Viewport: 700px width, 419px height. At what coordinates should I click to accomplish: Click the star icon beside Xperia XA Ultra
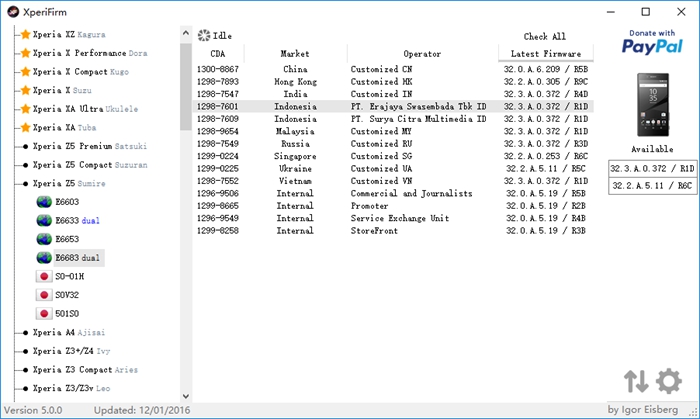pyautogui.click(x=25, y=109)
